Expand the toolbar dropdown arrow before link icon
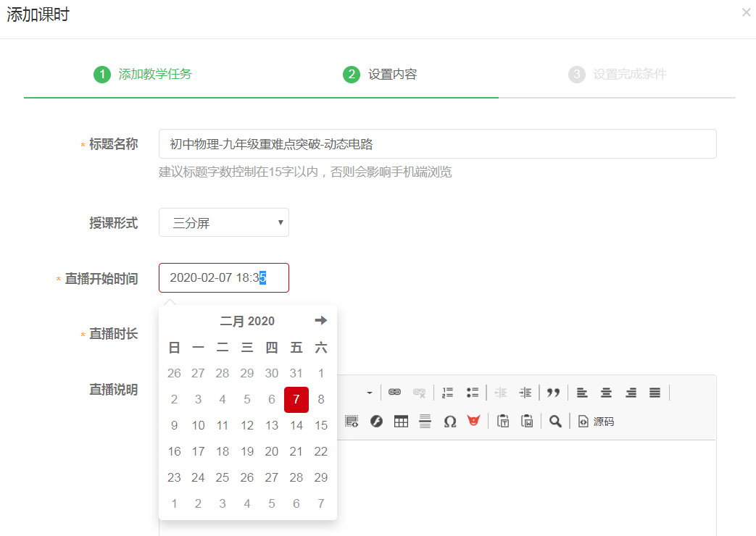 coord(369,393)
